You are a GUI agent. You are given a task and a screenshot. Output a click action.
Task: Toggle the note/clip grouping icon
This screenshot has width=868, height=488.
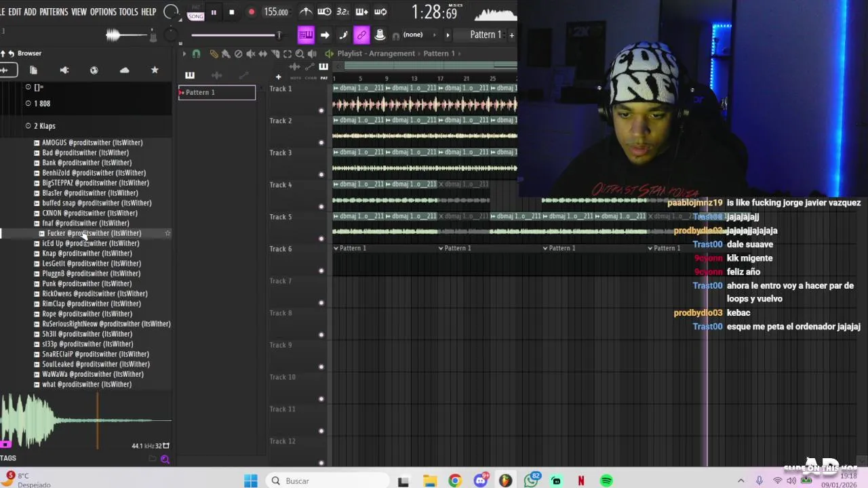point(343,35)
